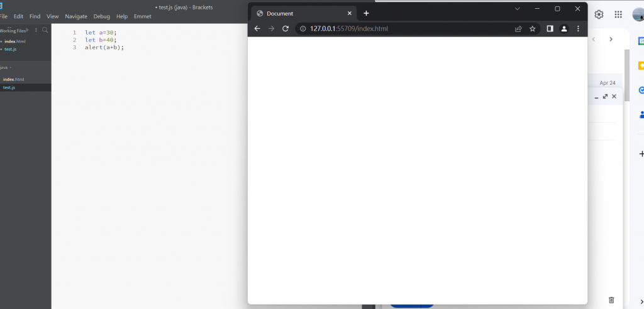Expand Gmail compose window to full screen
Image resolution: width=644 pixels, height=309 pixels.
[605, 97]
